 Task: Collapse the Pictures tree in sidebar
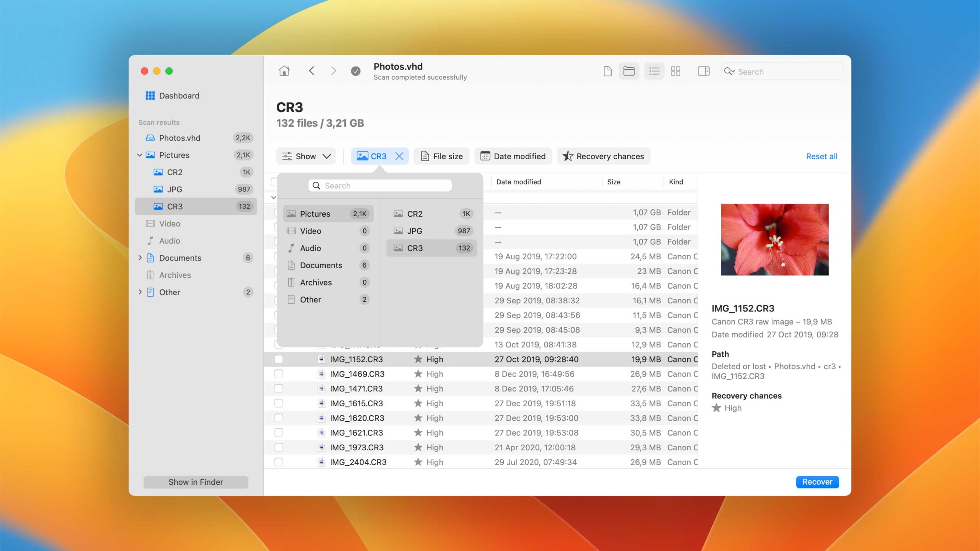(x=140, y=155)
